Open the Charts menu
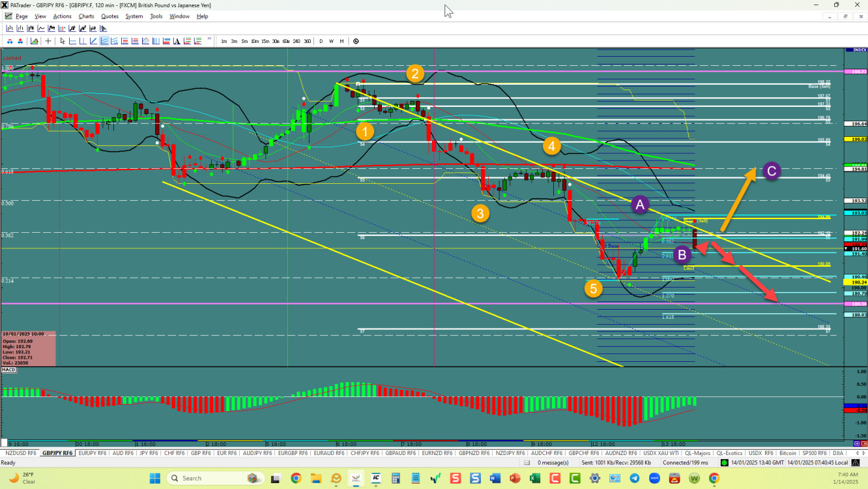 tap(86, 16)
